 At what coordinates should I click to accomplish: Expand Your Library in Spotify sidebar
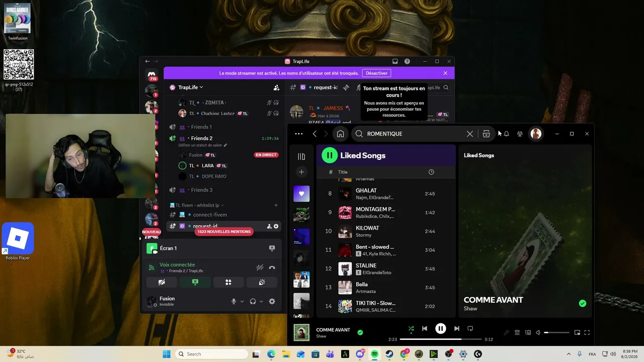(301, 156)
